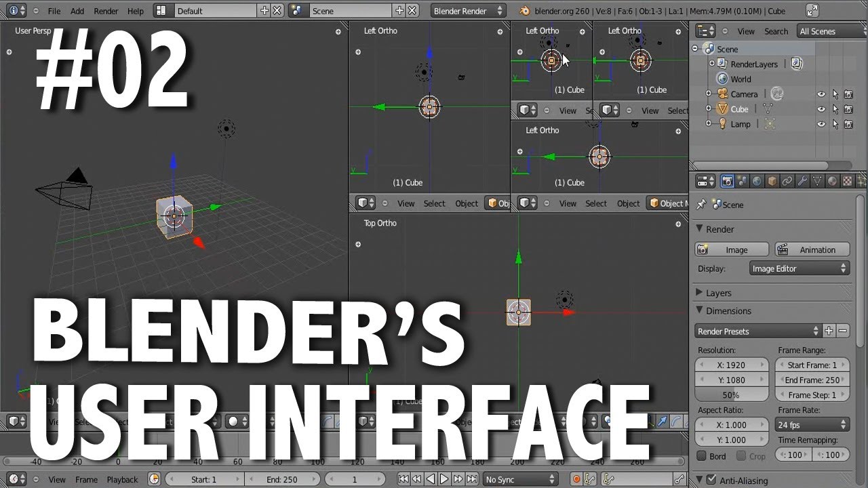This screenshot has height=488, width=868.
Task: Expand the Lamp tree item
Action: [709, 123]
